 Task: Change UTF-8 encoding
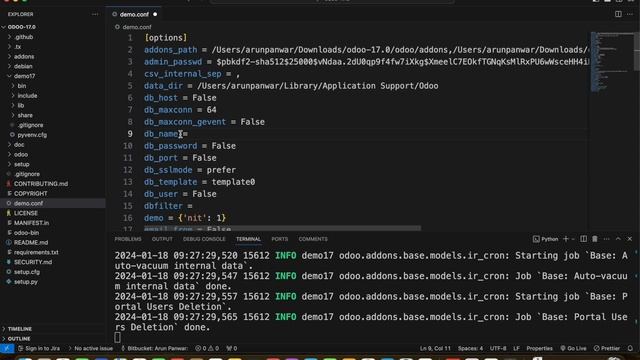[498, 349]
